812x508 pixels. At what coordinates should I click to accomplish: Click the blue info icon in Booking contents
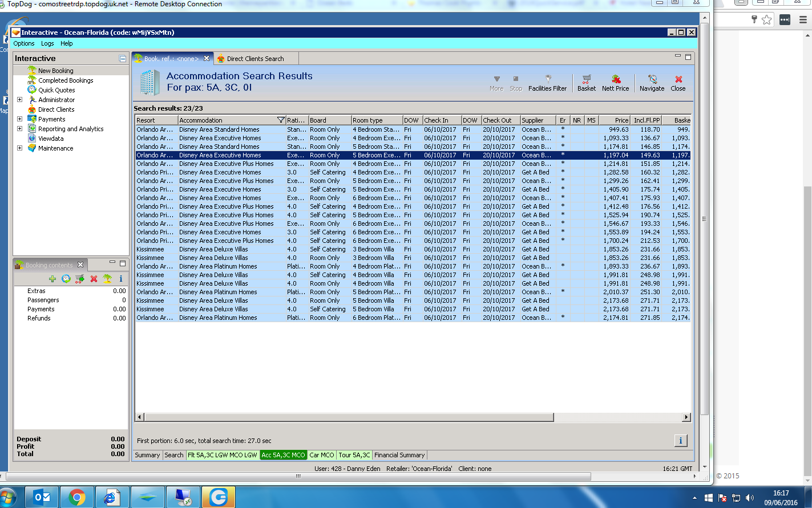click(121, 279)
